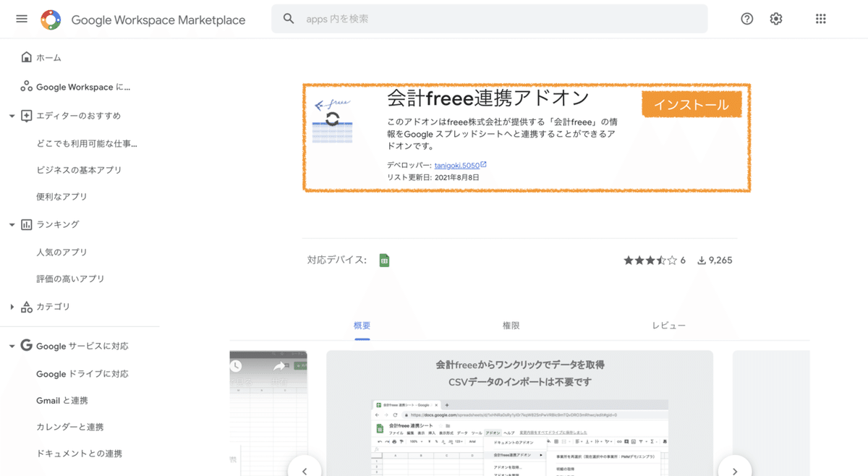Click the 会計freee screenshot slide in carousel
The height and width of the screenshot is (476, 868).
tap(519, 413)
